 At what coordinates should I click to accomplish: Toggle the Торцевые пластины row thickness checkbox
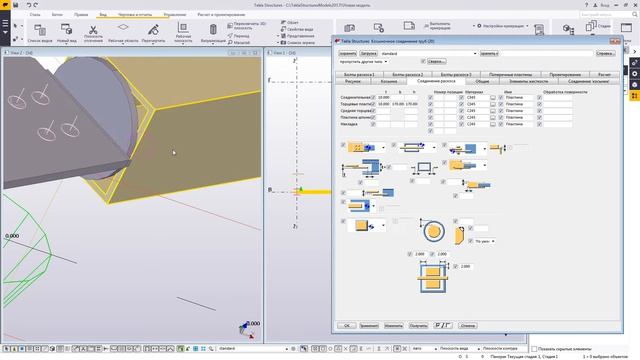(x=373, y=104)
